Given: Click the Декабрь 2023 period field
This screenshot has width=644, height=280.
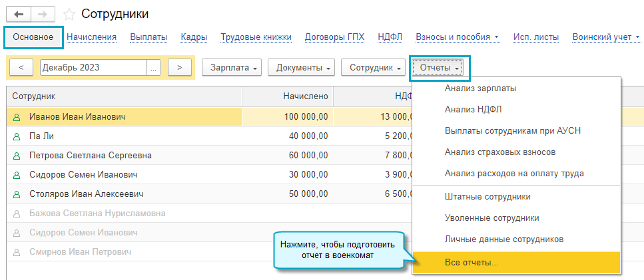Looking at the screenshot, I should (93, 67).
